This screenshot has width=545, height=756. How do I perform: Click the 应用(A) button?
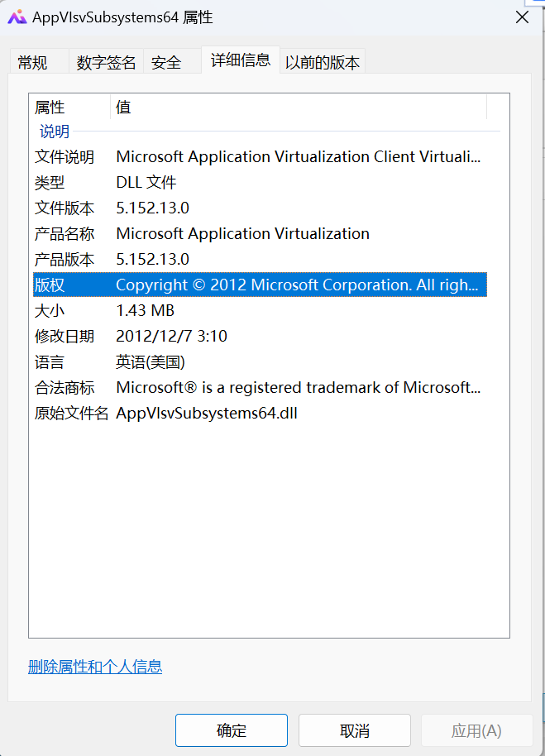point(477,730)
